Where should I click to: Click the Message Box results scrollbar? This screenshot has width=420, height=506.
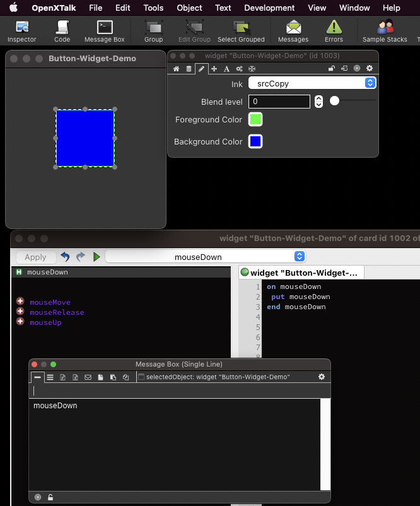click(325, 445)
